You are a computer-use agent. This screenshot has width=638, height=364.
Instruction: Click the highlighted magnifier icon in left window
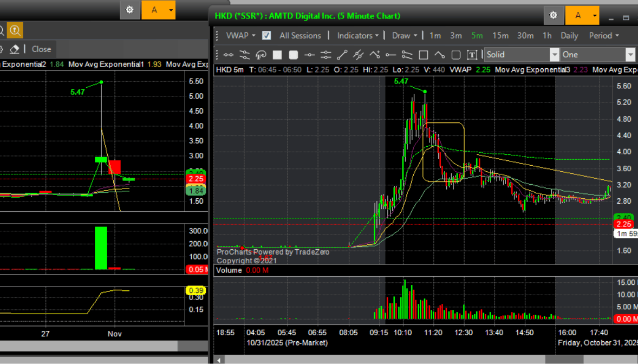[x=15, y=30]
